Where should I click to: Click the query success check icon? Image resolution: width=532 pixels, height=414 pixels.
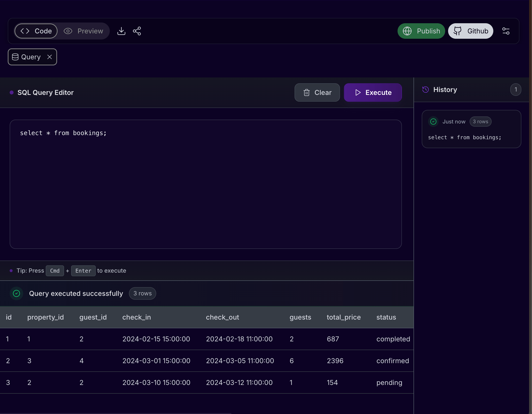pyautogui.click(x=16, y=294)
